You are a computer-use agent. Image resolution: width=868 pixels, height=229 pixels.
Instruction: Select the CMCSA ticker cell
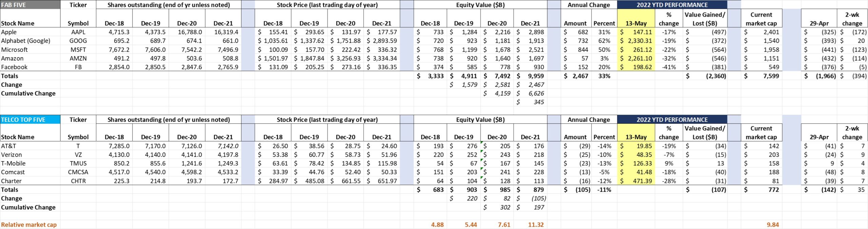78,172
